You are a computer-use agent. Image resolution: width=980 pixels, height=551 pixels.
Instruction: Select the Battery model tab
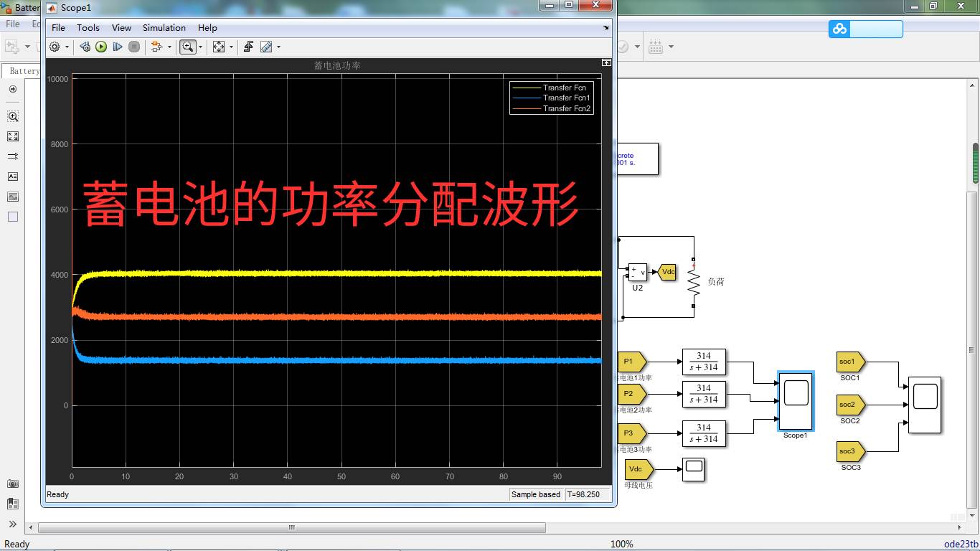click(x=22, y=71)
